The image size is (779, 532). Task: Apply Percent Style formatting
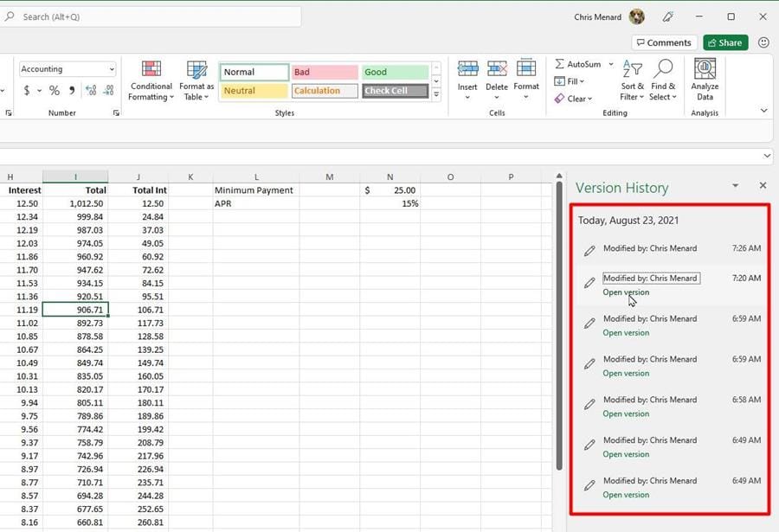[53, 89]
